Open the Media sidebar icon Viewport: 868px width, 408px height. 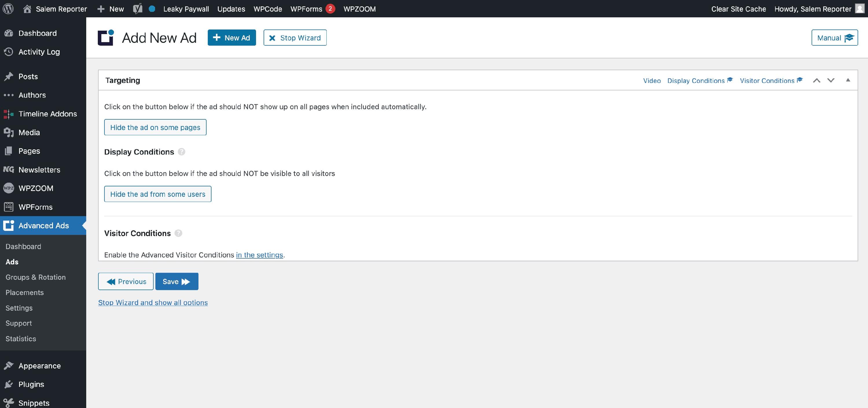(x=9, y=132)
